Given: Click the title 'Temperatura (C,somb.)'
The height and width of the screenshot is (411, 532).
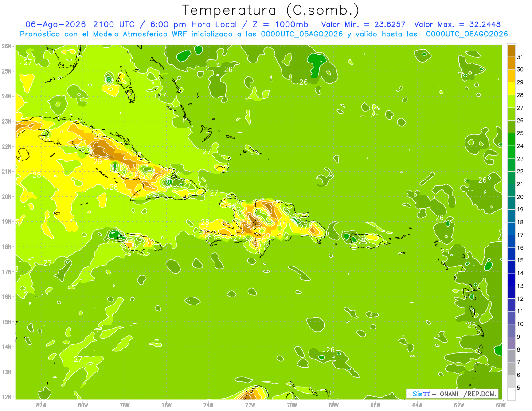Looking at the screenshot, I should click(270, 10).
